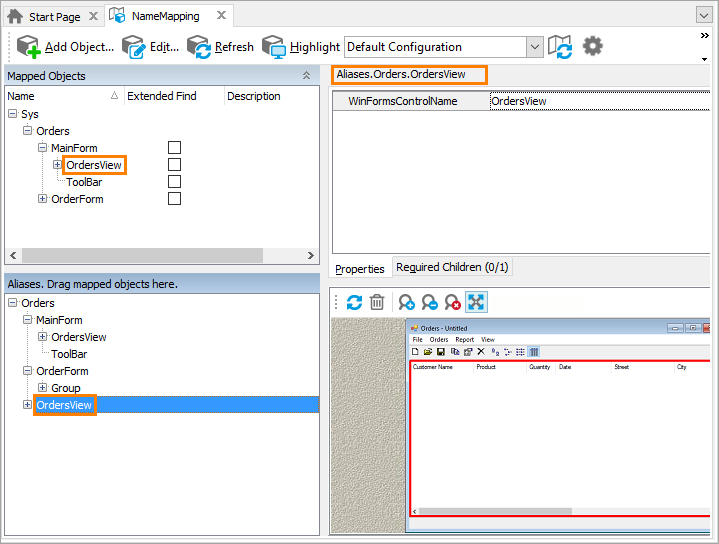Zoom in on the preview image
The height and width of the screenshot is (544, 719).
(406, 302)
